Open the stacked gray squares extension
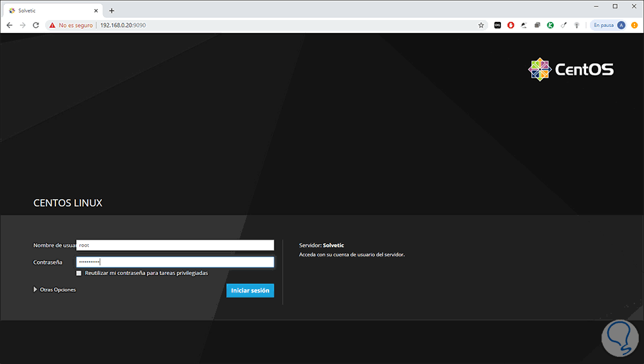The image size is (644, 364). tap(537, 25)
